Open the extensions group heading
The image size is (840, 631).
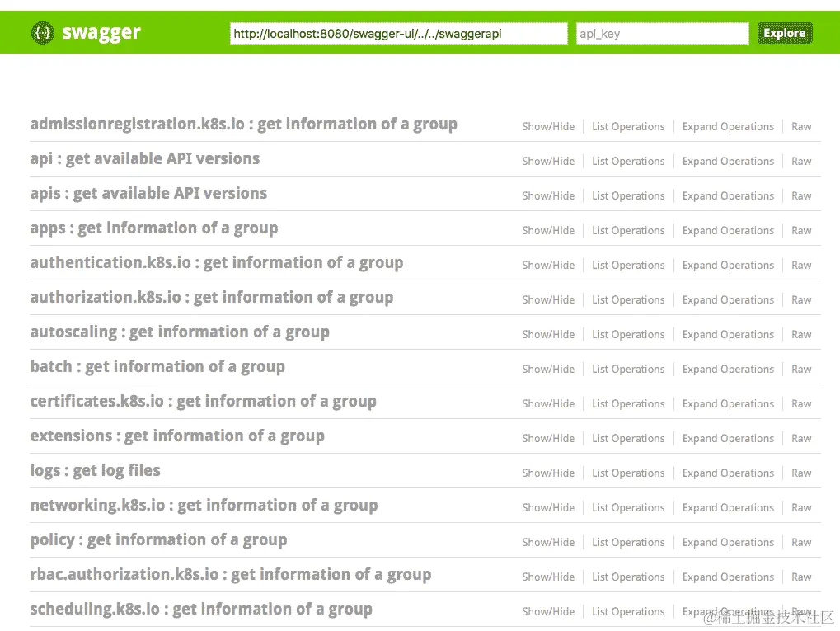coord(177,436)
